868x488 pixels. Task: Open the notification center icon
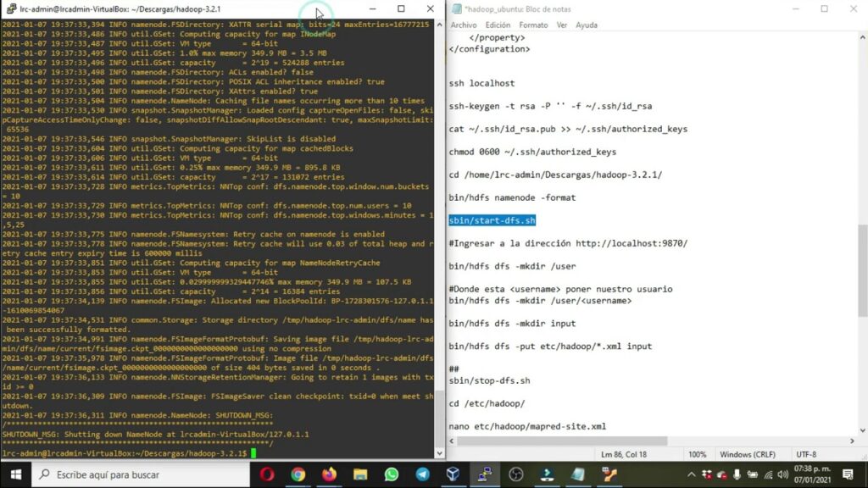(848, 474)
